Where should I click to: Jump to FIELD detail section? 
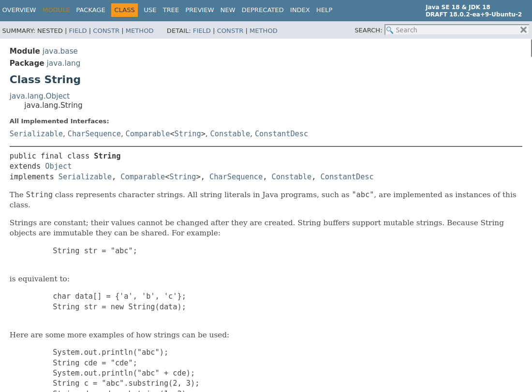[x=202, y=30]
